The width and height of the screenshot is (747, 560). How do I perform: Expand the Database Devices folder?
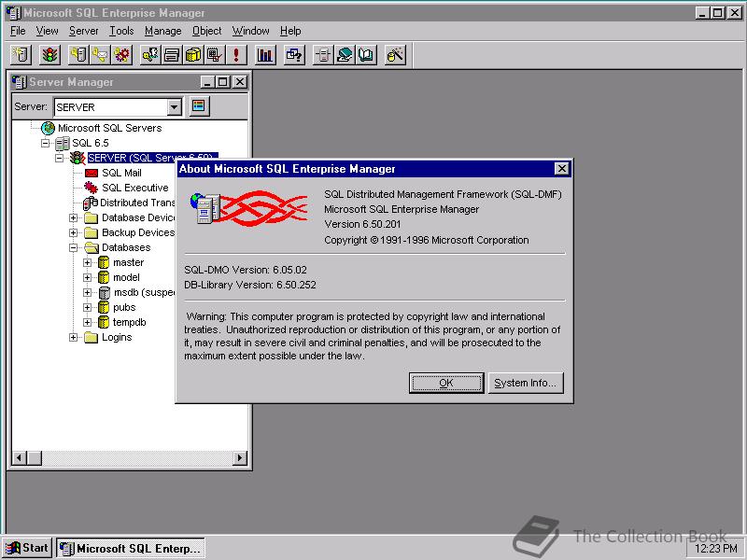tap(74, 218)
